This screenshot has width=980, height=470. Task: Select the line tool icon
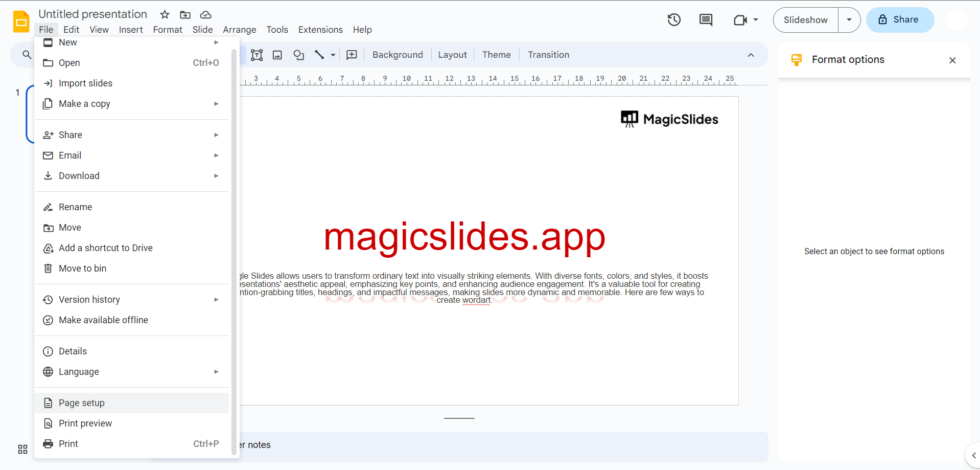[x=319, y=55]
